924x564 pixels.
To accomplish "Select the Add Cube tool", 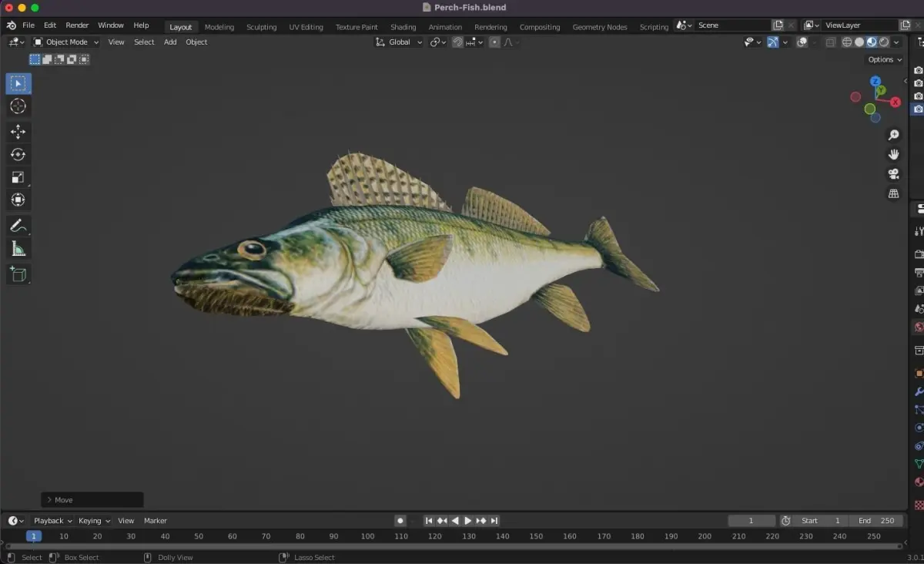I will 18,274.
